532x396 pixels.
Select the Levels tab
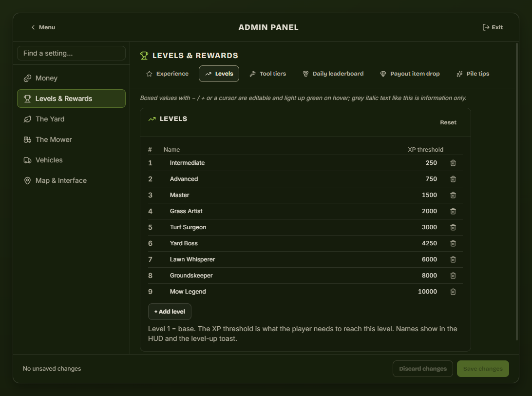(x=219, y=74)
